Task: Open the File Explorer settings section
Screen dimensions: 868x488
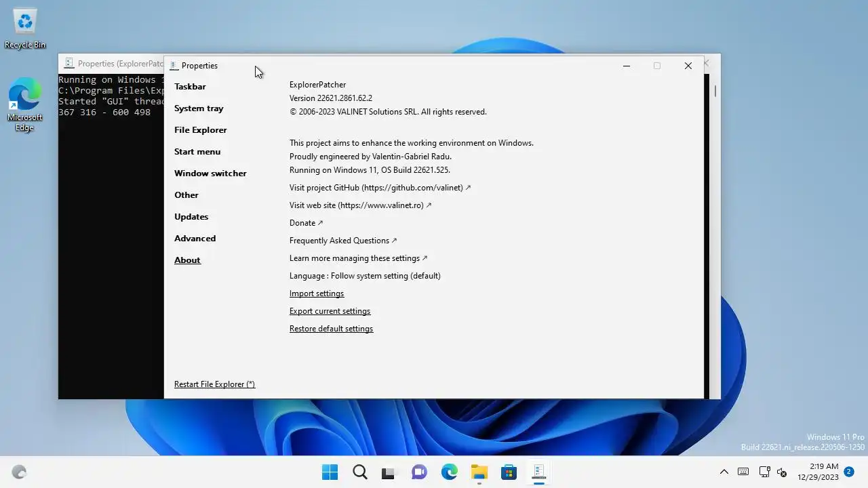Action: pyautogui.click(x=201, y=130)
